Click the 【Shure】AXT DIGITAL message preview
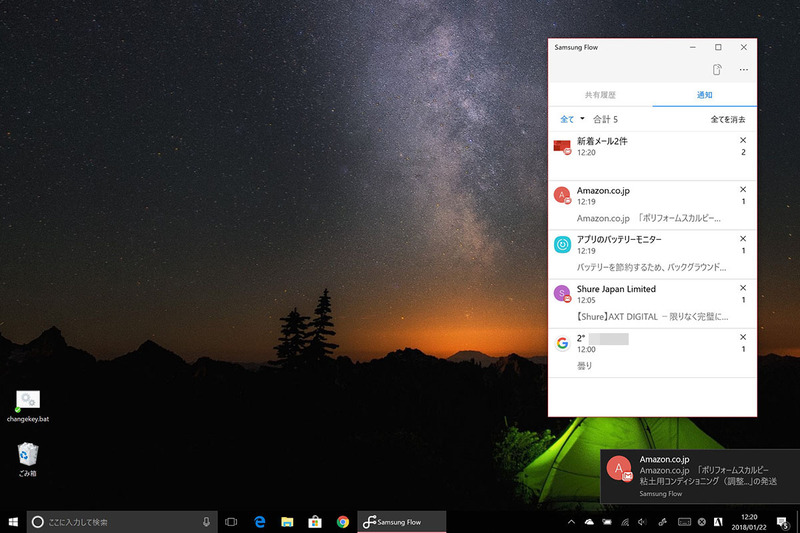Screen dimensions: 800x533 653,317
